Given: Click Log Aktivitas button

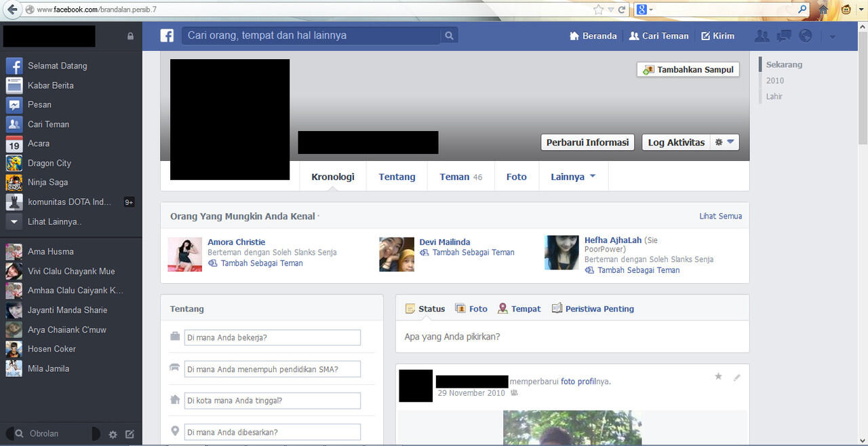Looking at the screenshot, I should [676, 143].
